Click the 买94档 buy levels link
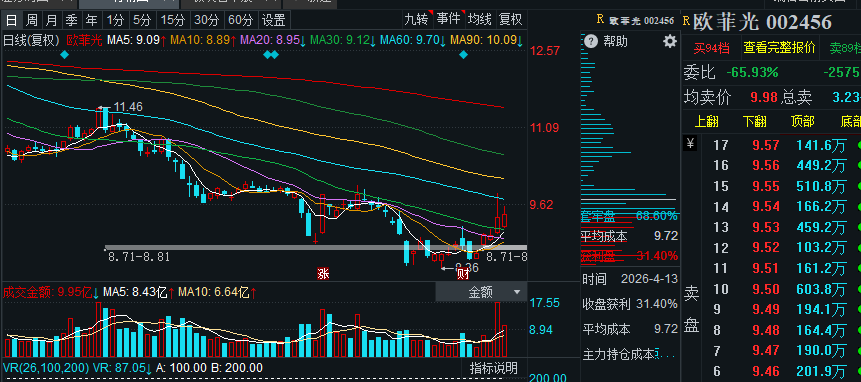 click(711, 48)
